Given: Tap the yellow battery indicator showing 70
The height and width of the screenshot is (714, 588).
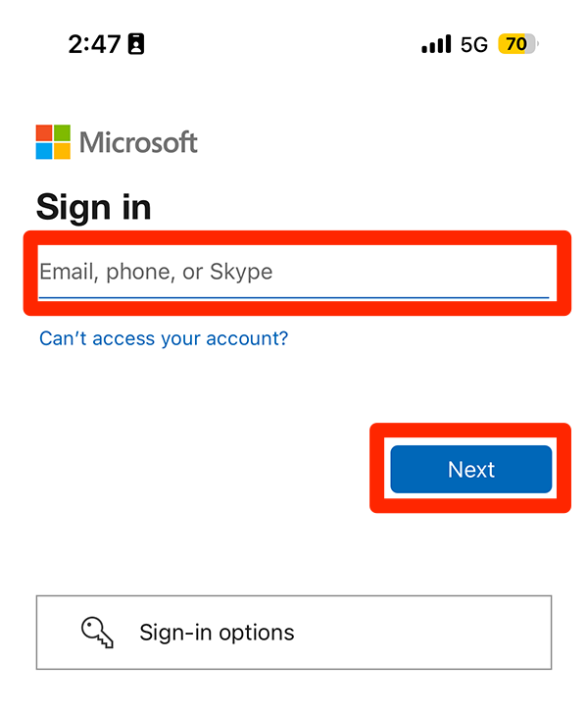Looking at the screenshot, I should coord(517,44).
